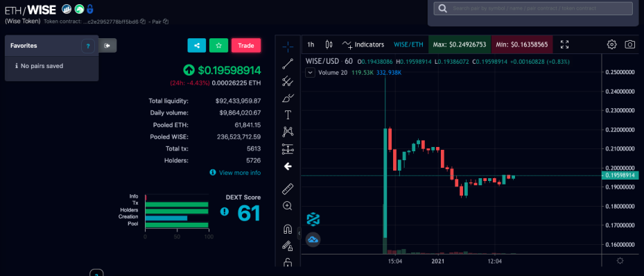Take a chart snapshot with camera icon
The image size is (644, 276).
click(x=630, y=44)
